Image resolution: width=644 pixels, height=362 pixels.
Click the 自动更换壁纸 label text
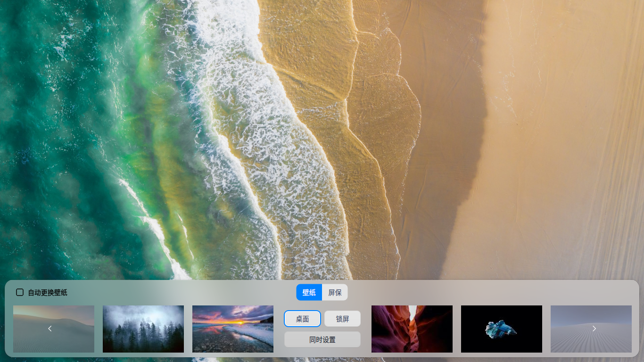(x=48, y=293)
